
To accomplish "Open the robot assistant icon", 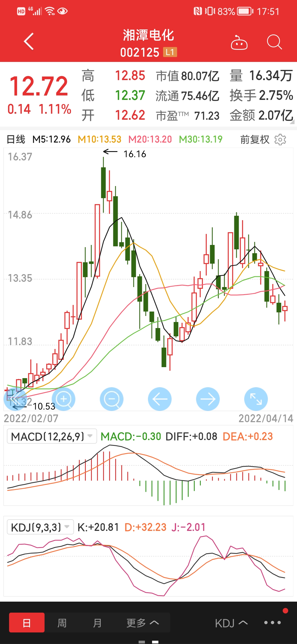I will (239, 43).
